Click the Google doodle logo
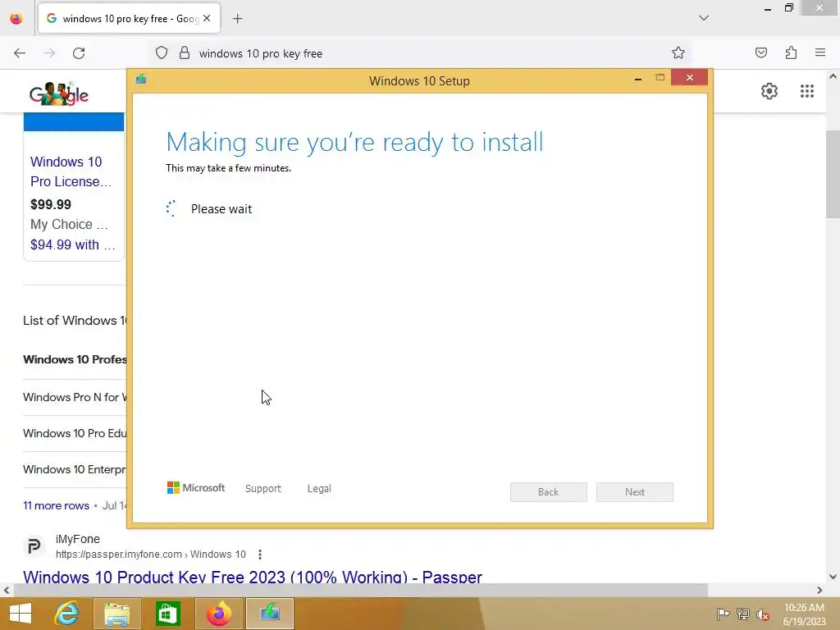The image size is (840, 630). (59, 94)
